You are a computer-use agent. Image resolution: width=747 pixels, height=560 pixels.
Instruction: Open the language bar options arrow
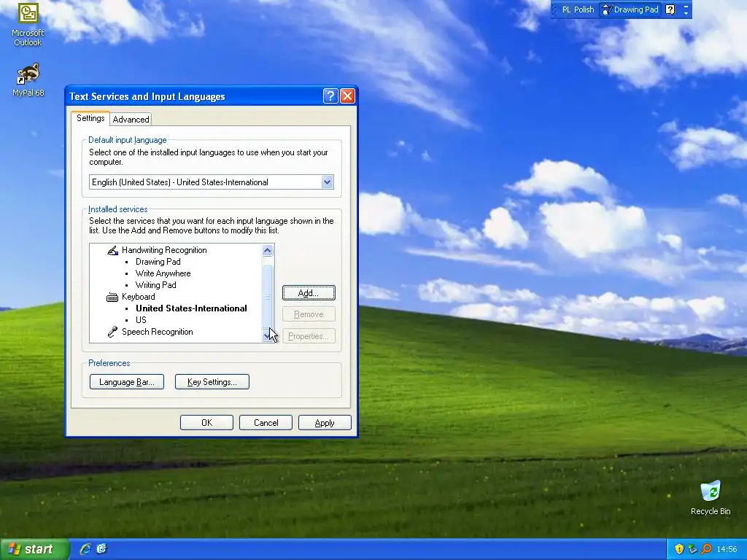[686, 13]
